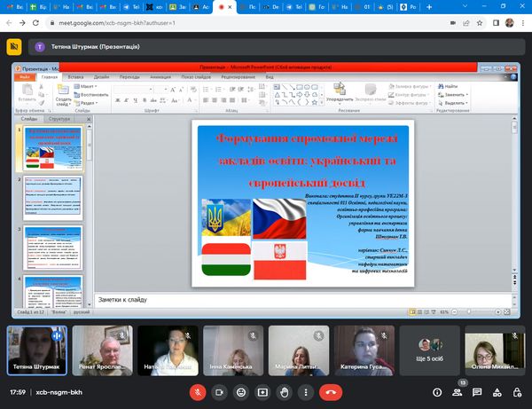Open the in-call chat panel
The width and height of the screenshot is (532, 409).
[x=479, y=391]
